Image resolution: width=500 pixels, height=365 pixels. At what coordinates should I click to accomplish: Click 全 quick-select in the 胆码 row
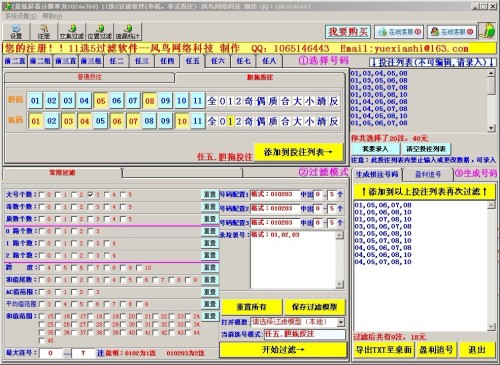(212, 101)
